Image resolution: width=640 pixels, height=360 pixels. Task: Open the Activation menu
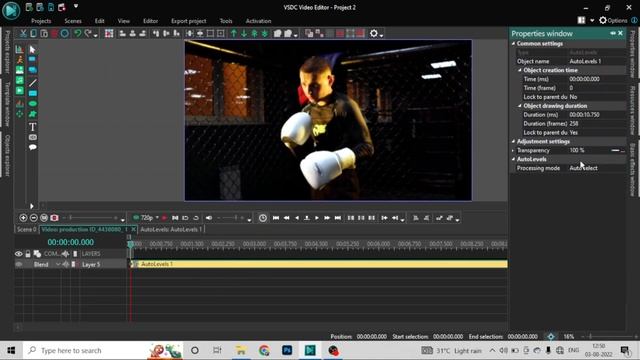click(x=258, y=21)
